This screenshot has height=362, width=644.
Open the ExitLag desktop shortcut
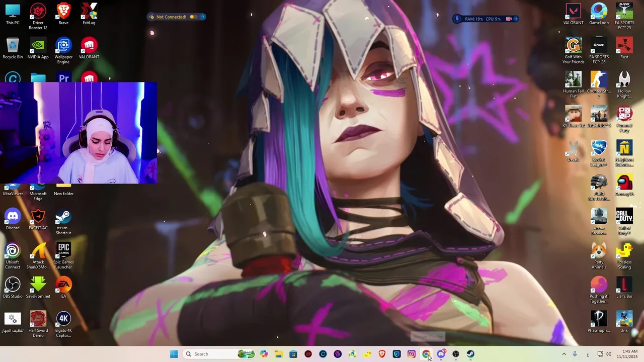89,14
